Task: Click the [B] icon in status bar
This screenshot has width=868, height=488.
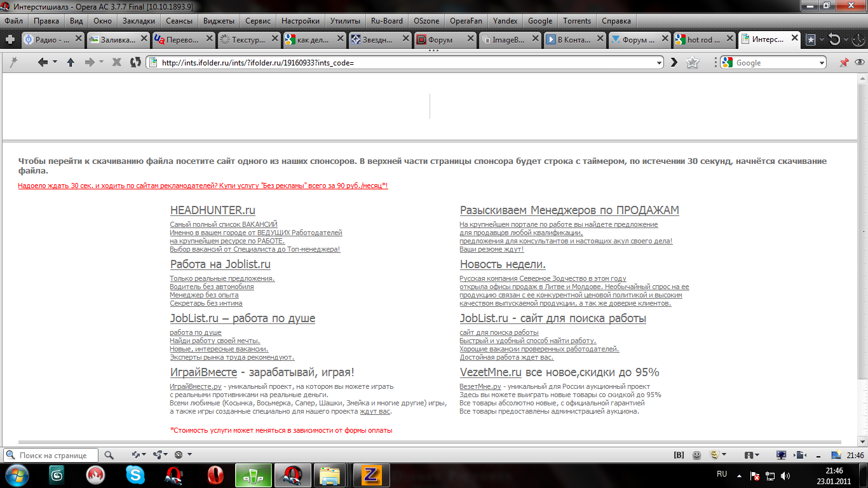Action: [x=679, y=455]
